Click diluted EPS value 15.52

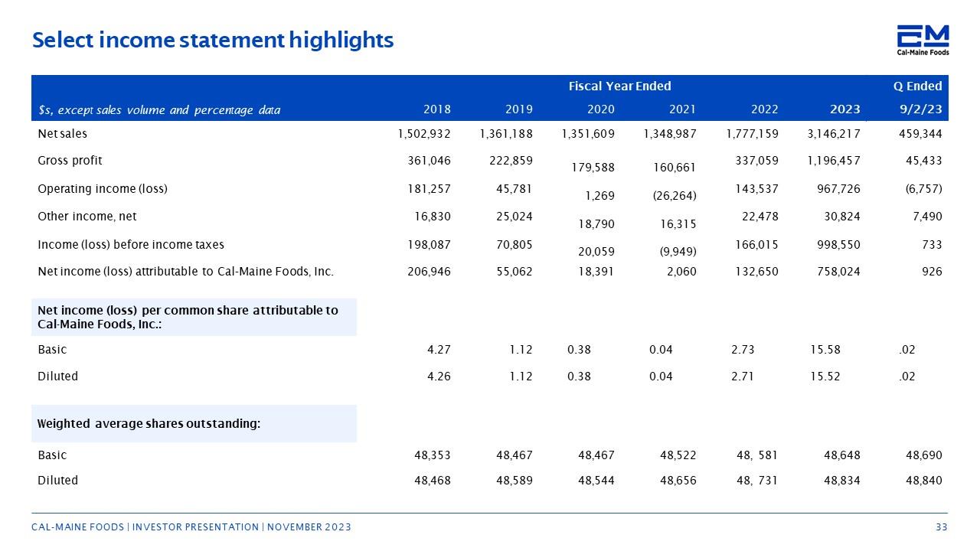pos(825,377)
